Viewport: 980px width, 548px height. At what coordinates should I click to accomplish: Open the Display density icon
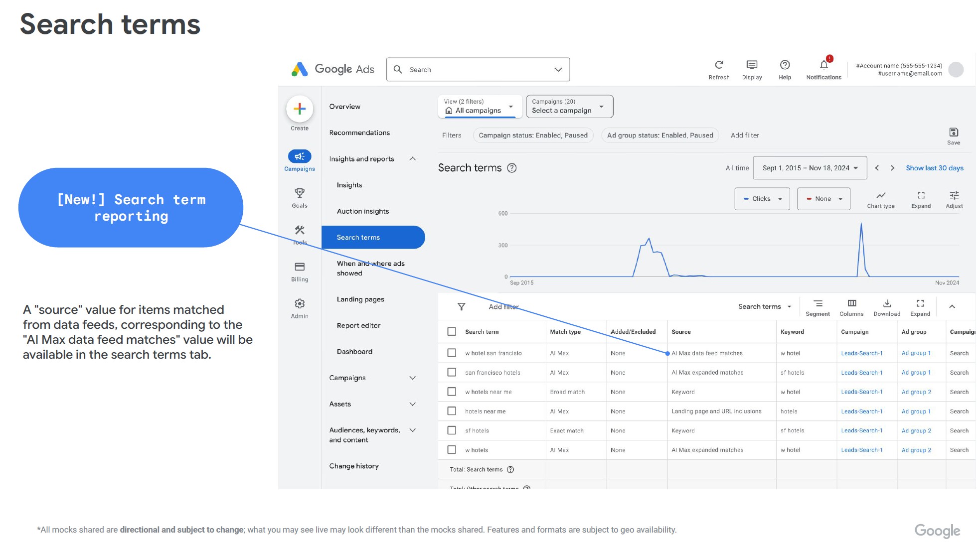point(752,65)
